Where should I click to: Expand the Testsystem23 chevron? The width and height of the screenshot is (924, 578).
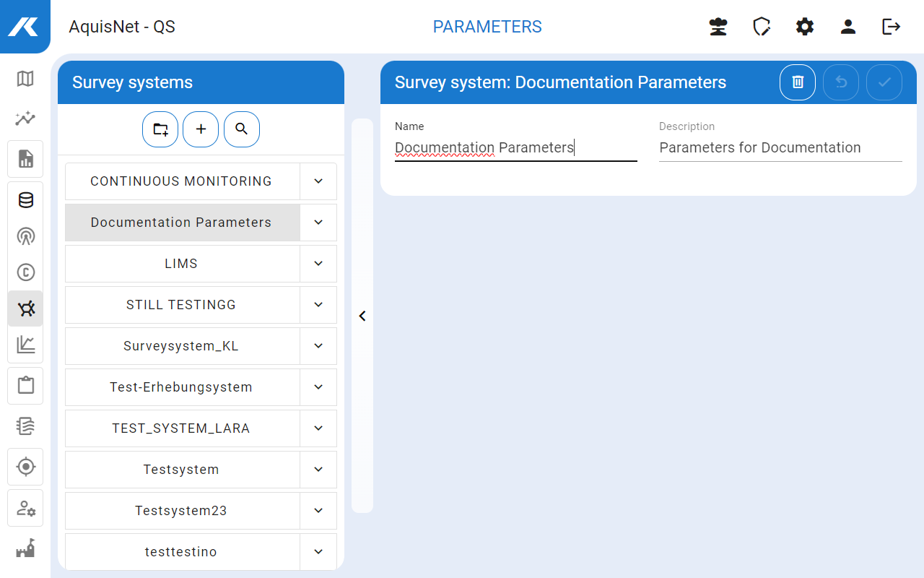318,511
